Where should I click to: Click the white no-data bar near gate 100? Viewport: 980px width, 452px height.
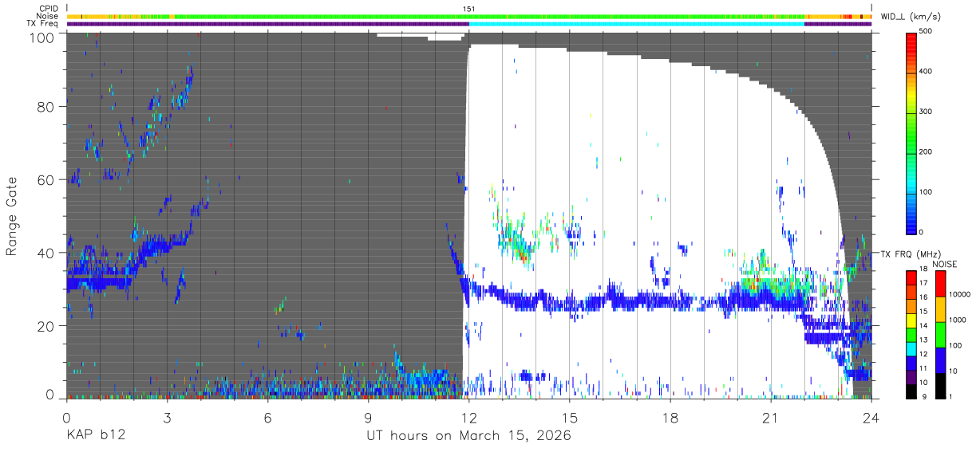pyautogui.click(x=420, y=36)
